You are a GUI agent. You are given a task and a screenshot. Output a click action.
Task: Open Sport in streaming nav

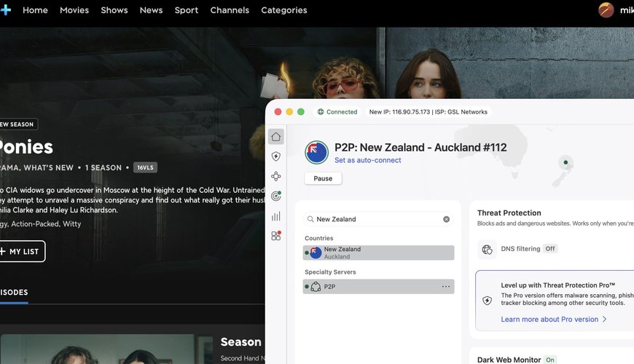coord(187,10)
